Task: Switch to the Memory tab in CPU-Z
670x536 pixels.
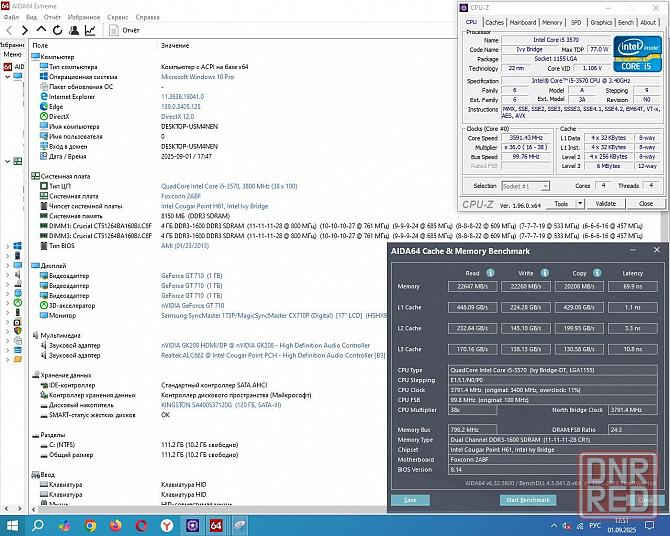Action: 552,22
